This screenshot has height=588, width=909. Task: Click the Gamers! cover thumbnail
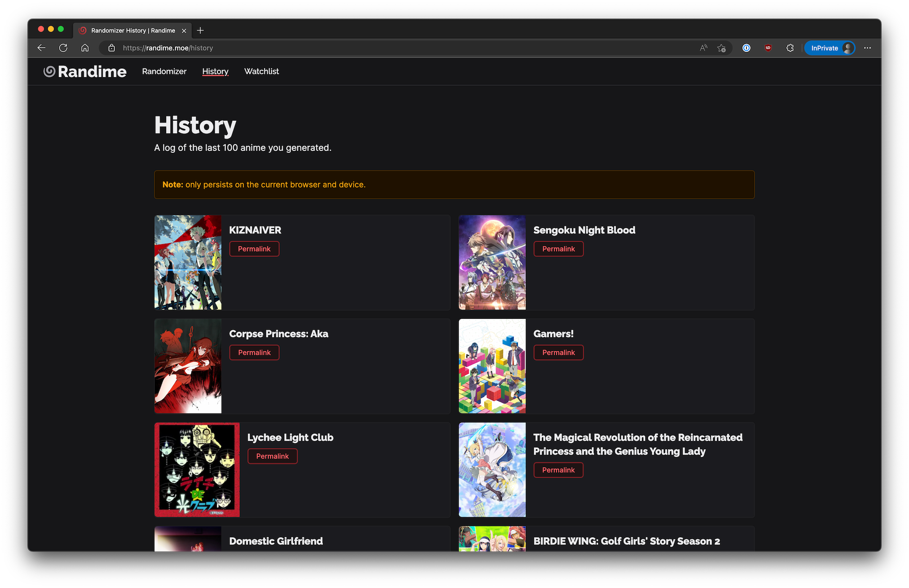[x=492, y=366]
